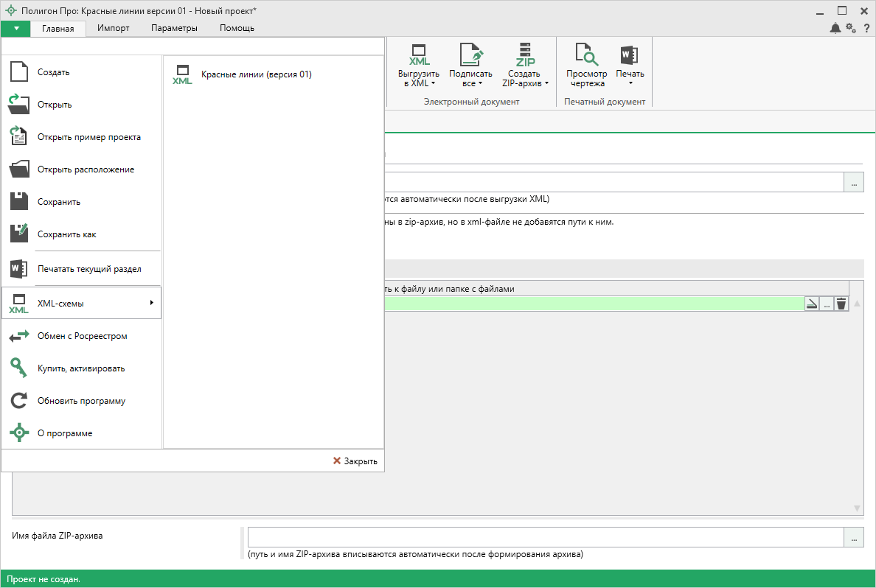Open the Создать ZIP-архив dropdown
Image resolution: width=876 pixels, height=588 pixels.
pyautogui.click(x=525, y=83)
